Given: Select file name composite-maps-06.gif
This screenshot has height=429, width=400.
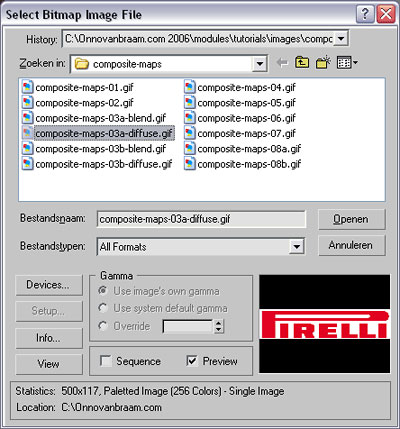Looking at the screenshot, I should pos(246,118).
